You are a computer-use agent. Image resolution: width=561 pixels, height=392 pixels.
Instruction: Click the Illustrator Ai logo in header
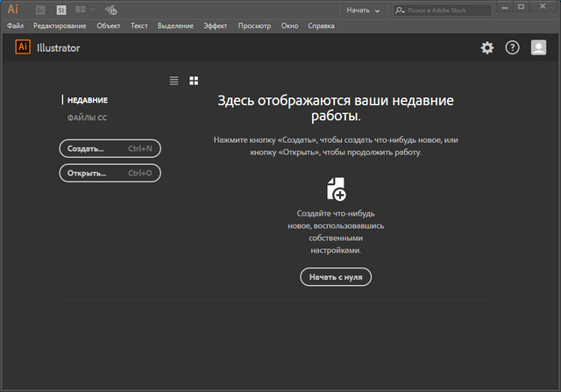pos(23,48)
